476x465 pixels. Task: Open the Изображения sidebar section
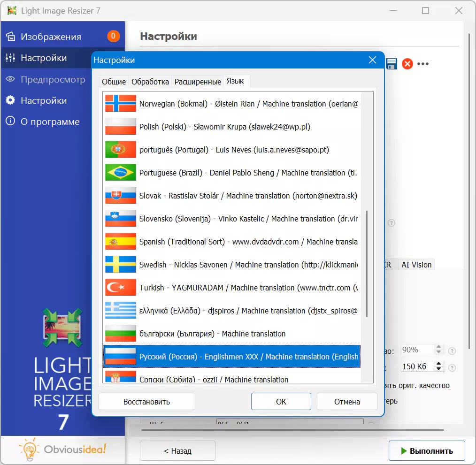pyautogui.click(x=62, y=37)
